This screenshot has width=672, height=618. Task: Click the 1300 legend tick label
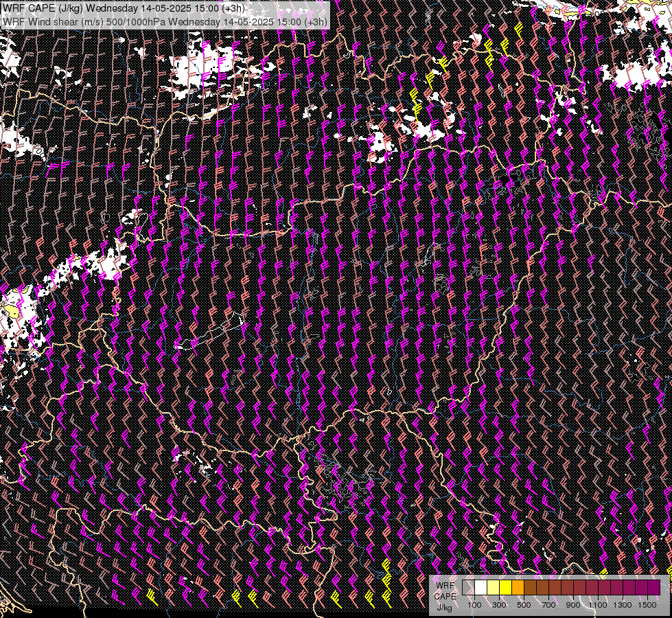pyautogui.click(x=623, y=605)
